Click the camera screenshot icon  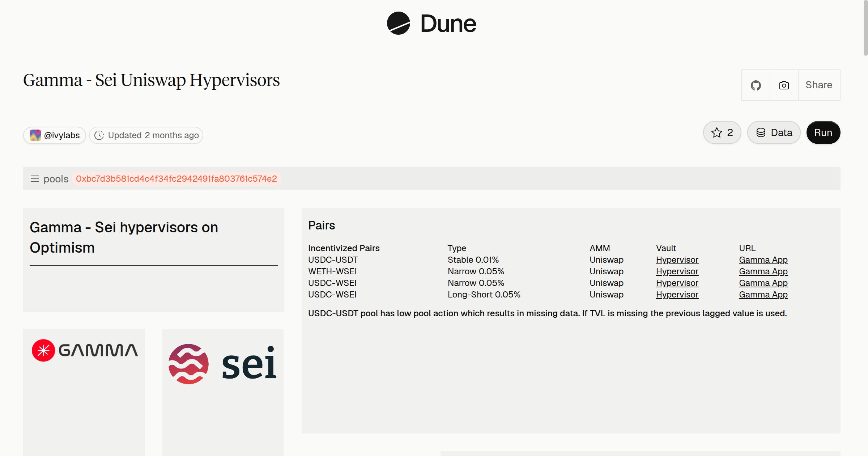coord(784,85)
